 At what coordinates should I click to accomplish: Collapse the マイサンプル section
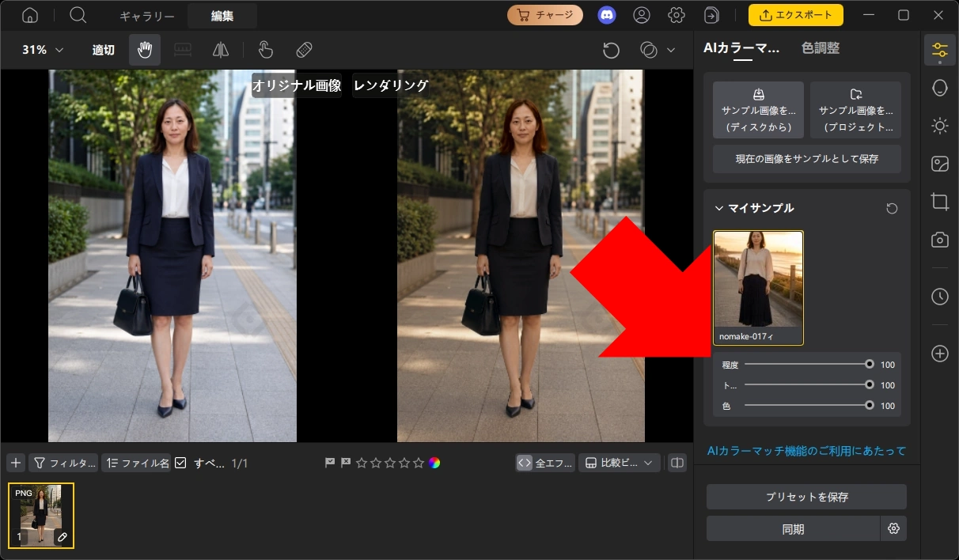tap(718, 208)
